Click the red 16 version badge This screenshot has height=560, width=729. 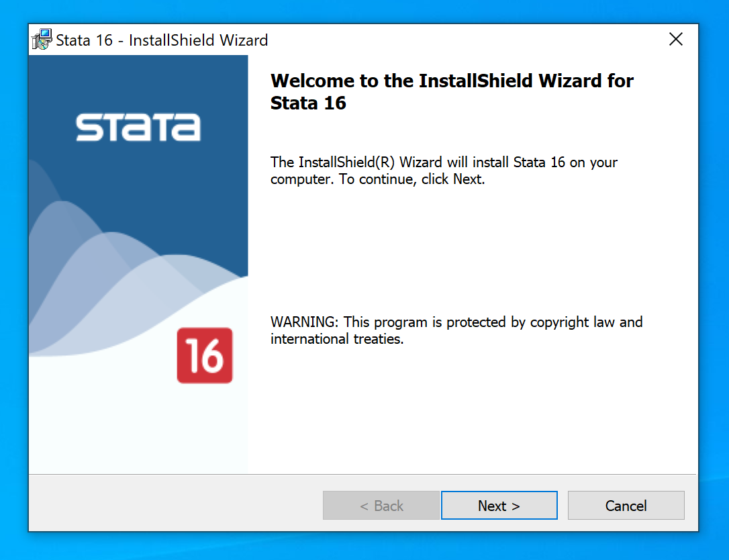tap(205, 355)
